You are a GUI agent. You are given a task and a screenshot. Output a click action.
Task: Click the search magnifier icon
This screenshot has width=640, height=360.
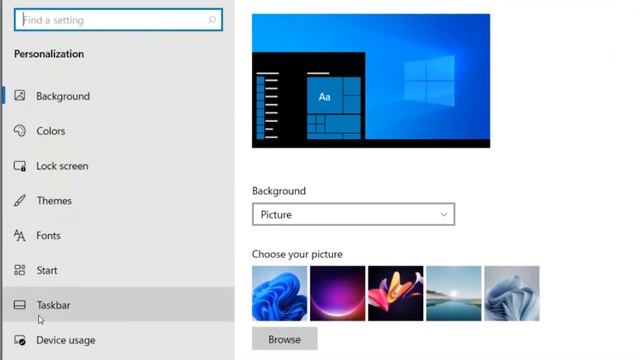pos(212,20)
